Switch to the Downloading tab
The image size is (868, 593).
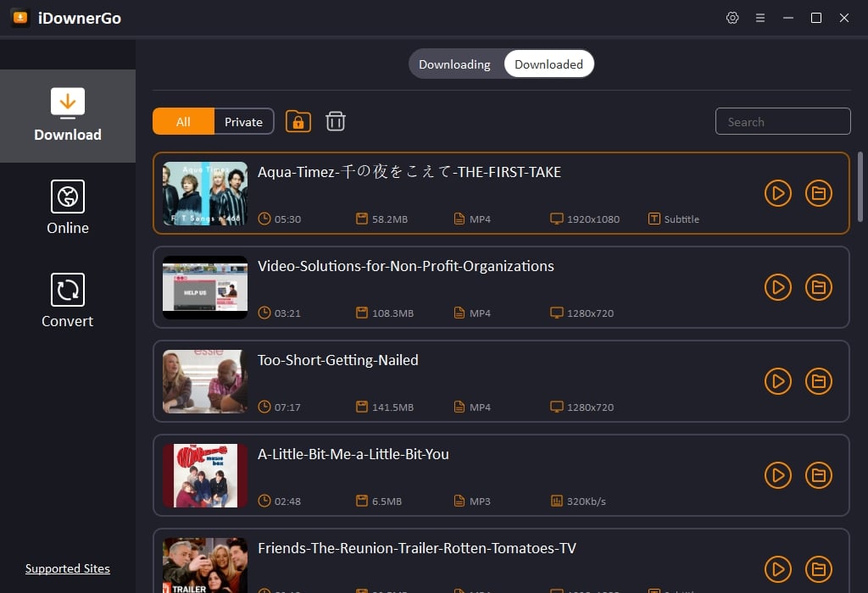(x=454, y=64)
